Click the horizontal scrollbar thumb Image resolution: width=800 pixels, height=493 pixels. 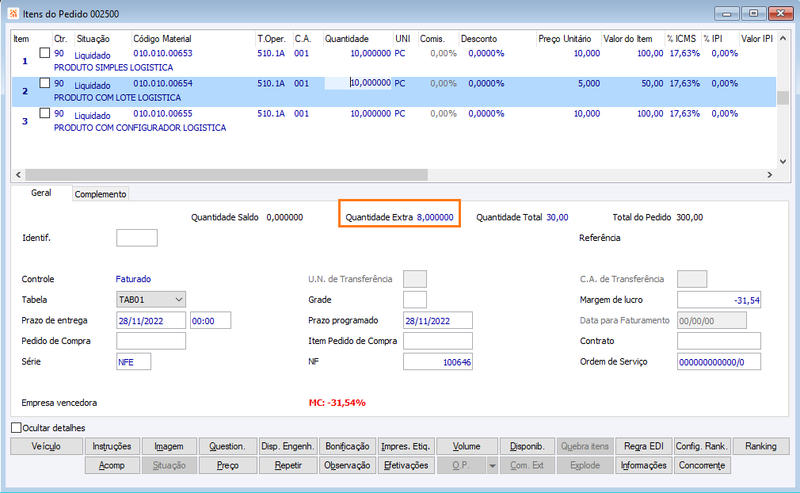click(227, 175)
